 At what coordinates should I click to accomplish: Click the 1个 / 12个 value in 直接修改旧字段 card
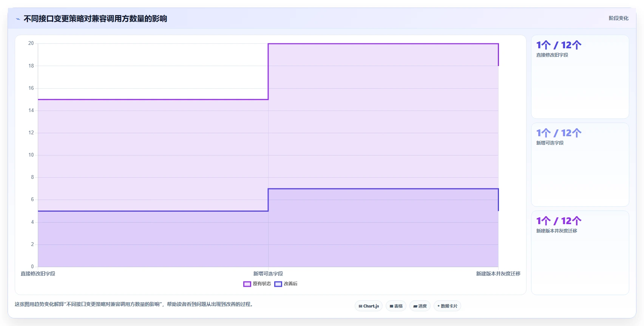point(559,45)
